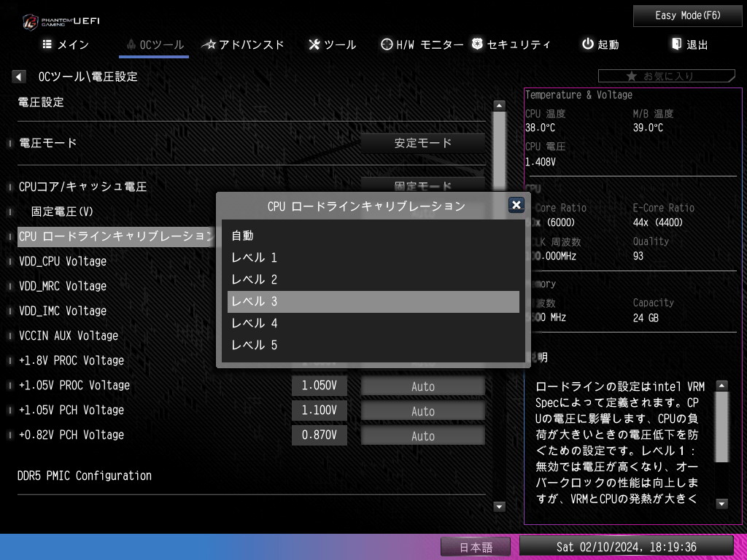This screenshot has width=747, height=560.
Task: Open the 起動 tab
Action: tap(600, 44)
